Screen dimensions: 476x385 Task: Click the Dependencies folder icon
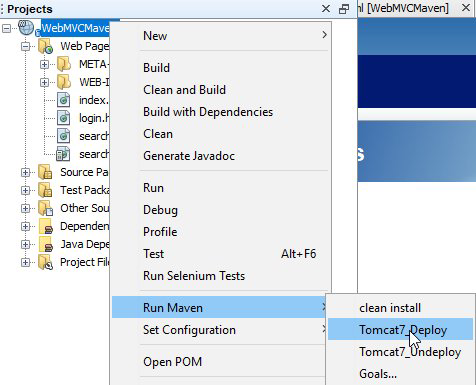(46, 226)
